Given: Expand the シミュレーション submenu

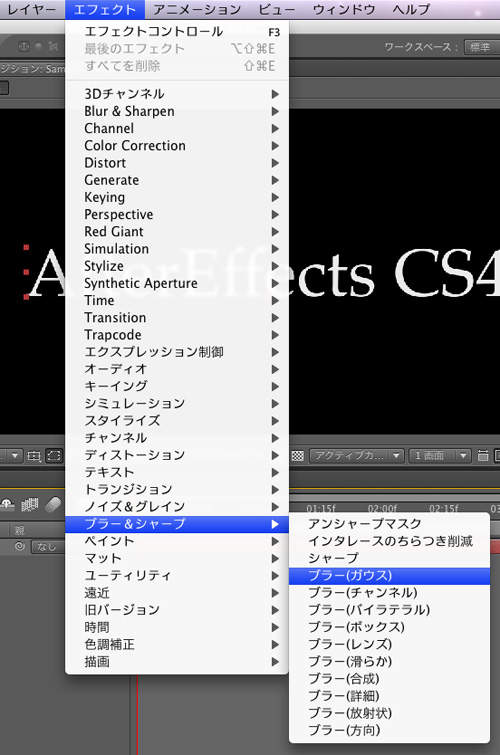Looking at the screenshot, I should pyautogui.click(x=177, y=404).
